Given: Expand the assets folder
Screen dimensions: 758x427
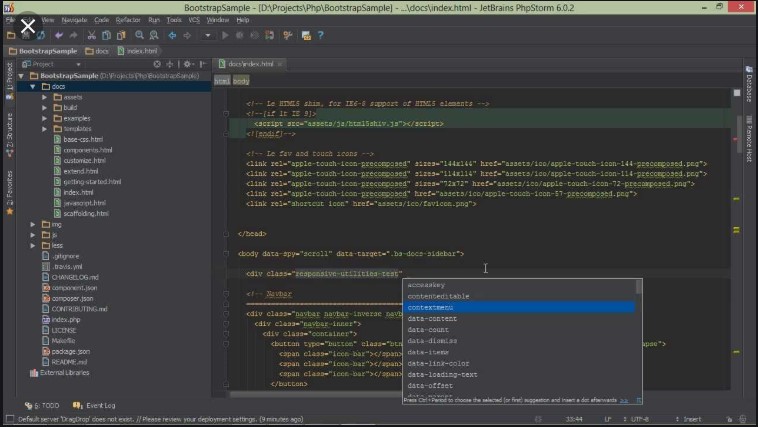Looking at the screenshot, I should [x=44, y=97].
